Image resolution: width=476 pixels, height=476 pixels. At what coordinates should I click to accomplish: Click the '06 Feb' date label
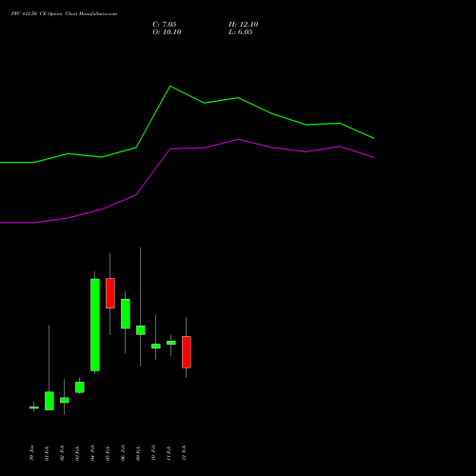coord(123,453)
